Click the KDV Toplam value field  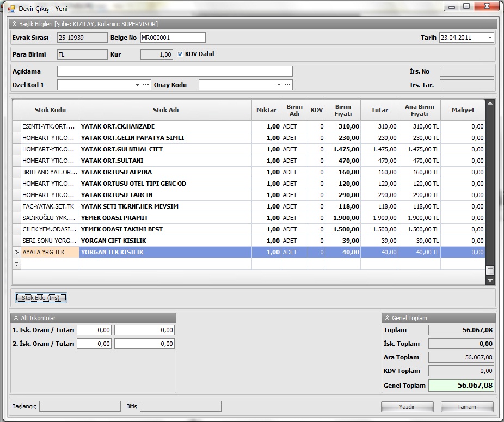(461, 371)
